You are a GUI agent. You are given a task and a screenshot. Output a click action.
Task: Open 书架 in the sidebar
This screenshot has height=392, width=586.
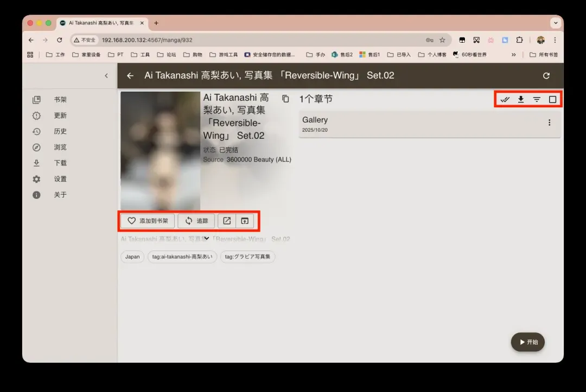point(60,100)
